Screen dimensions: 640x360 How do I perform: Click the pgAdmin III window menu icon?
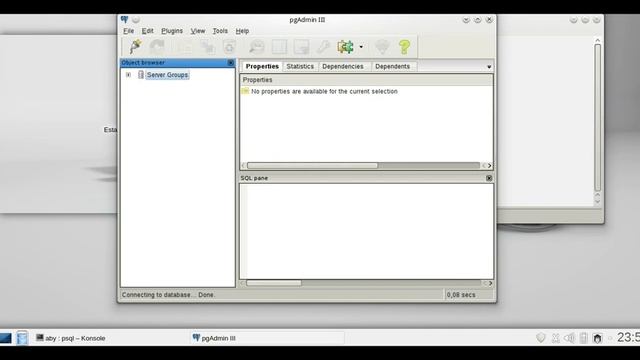124,20
